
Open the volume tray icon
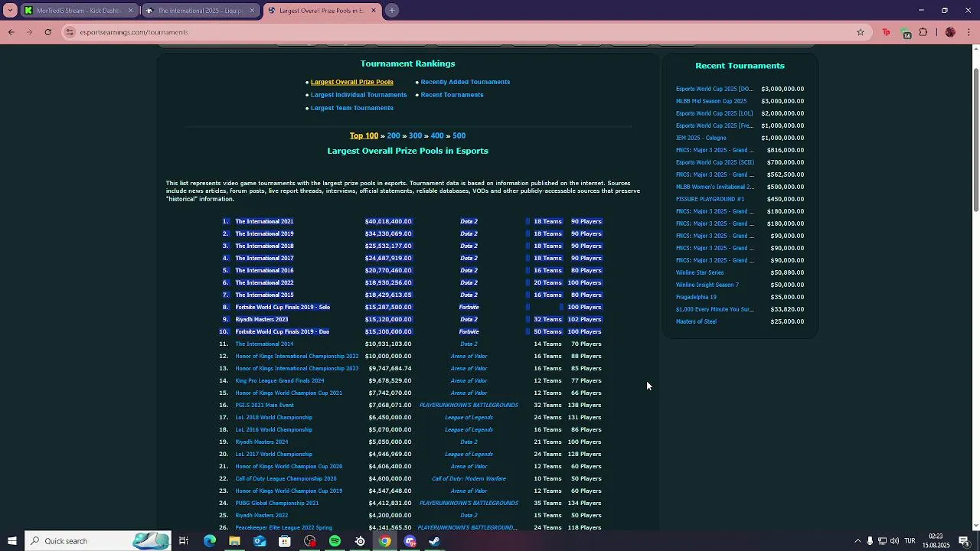point(894,541)
